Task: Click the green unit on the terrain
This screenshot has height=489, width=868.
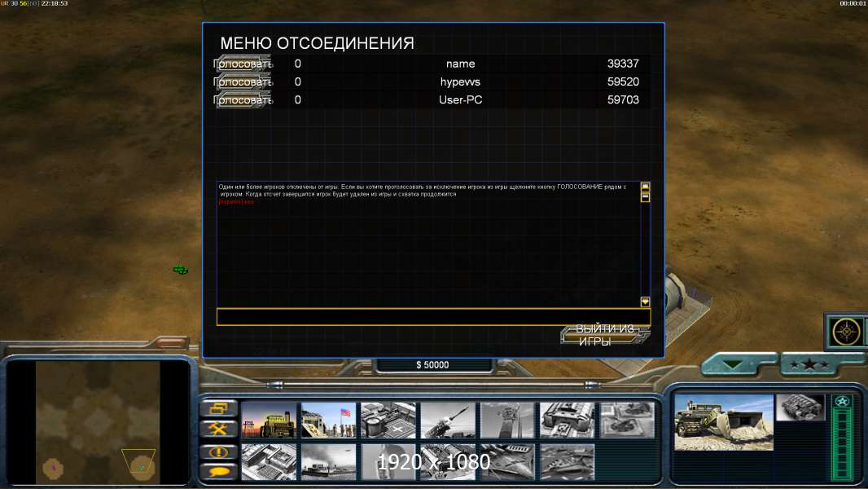Action: click(x=181, y=270)
